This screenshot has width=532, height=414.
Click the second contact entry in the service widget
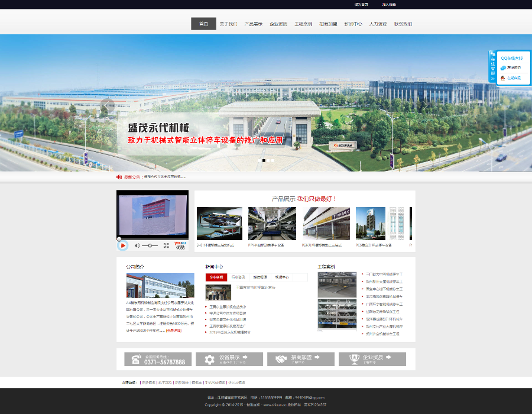pyautogui.click(x=511, y=68)
